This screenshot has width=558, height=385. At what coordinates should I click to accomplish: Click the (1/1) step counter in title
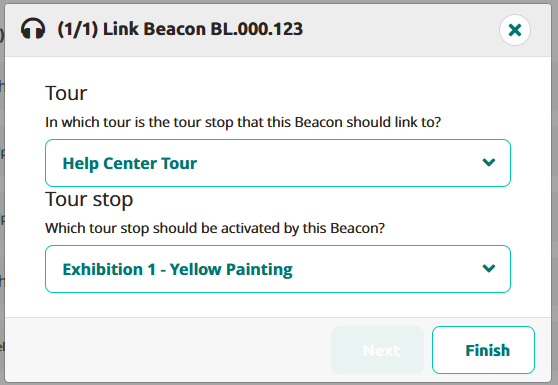(x=78, y=29)
